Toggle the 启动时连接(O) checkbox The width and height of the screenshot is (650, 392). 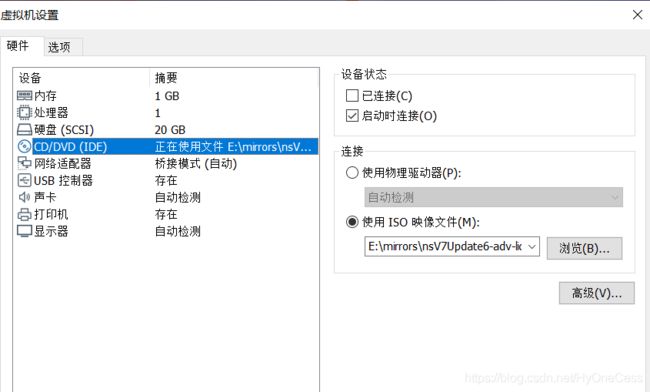point(352,116)
